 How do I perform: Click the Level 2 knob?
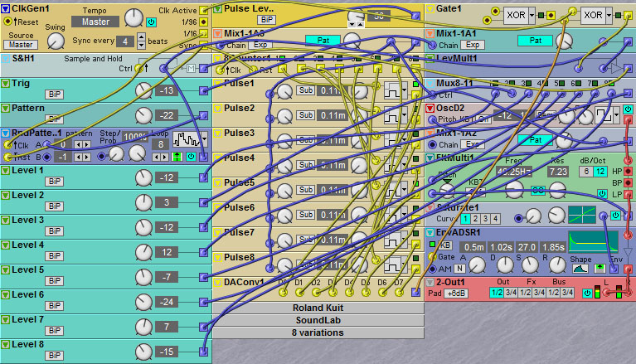(144, 202)
